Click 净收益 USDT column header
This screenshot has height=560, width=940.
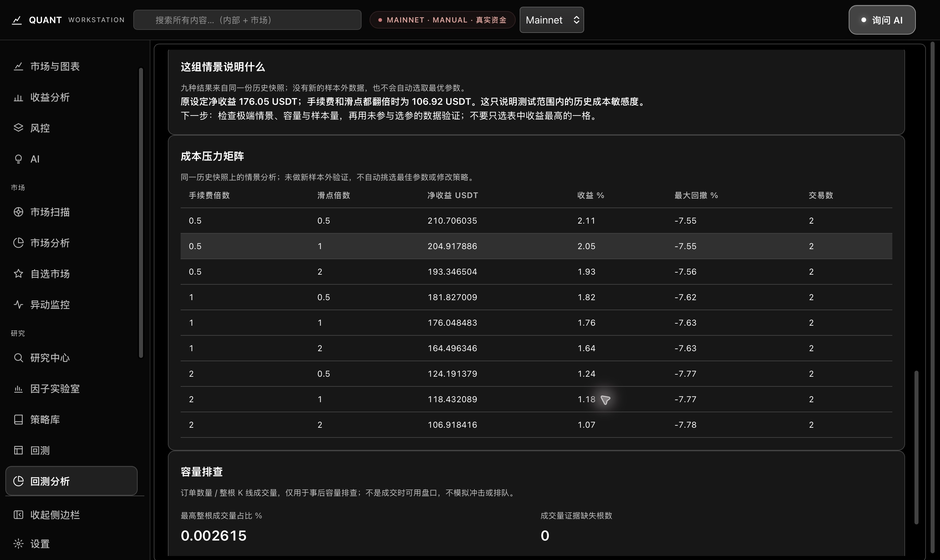pyautogui.click(x=453, y=195)
